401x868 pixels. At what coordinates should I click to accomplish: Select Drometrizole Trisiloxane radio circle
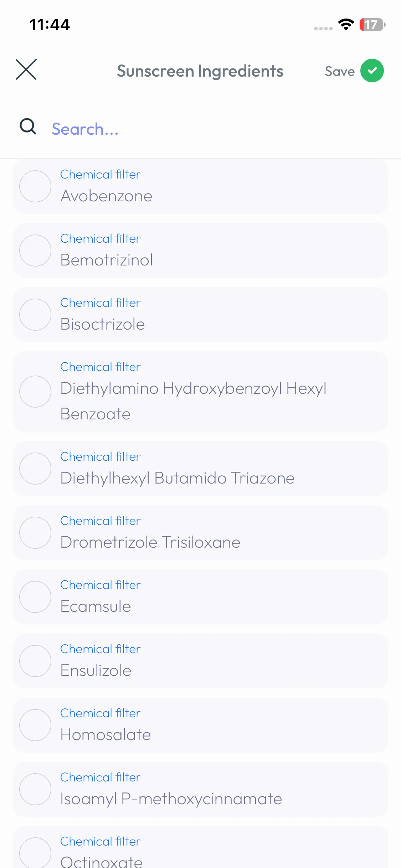pos(35,533)
